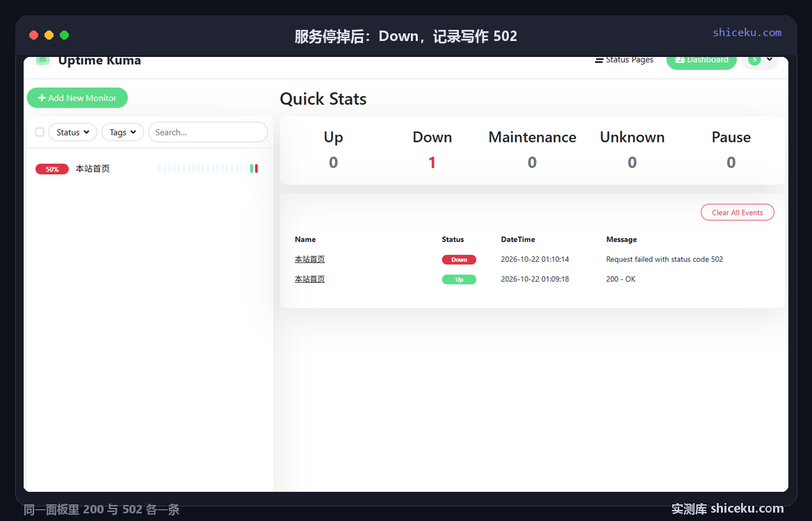Click the green Up status badge
This screenshot has width=812, height=521.
click(459, 279)
